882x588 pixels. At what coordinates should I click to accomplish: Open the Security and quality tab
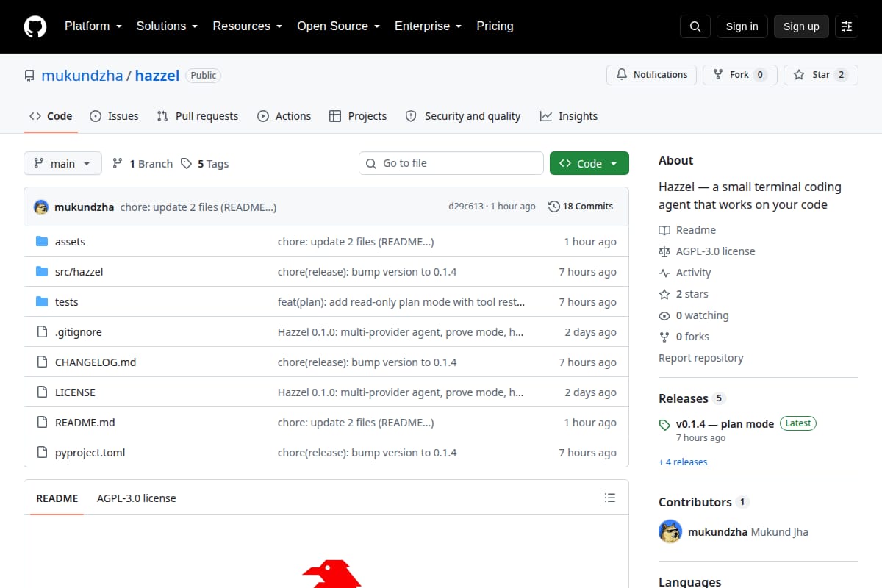[463, 116]
